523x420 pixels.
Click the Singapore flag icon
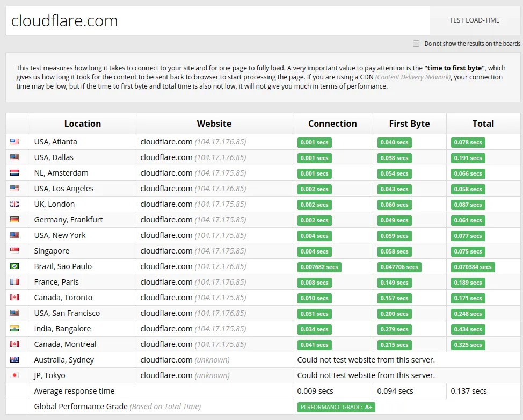pos(14,250)
